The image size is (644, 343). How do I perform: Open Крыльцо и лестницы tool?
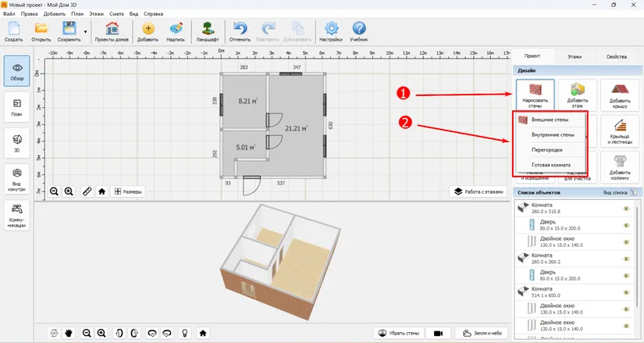click(x=620, y=131)
